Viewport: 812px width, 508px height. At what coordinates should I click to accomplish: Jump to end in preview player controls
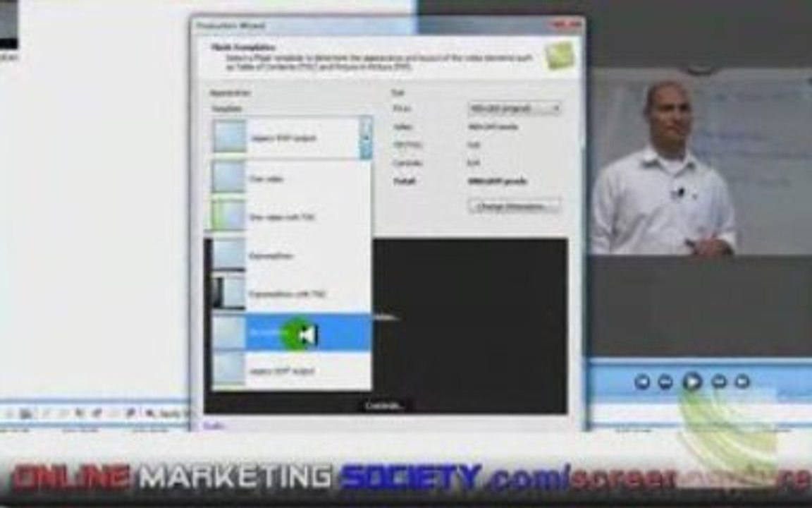(742, 382)
